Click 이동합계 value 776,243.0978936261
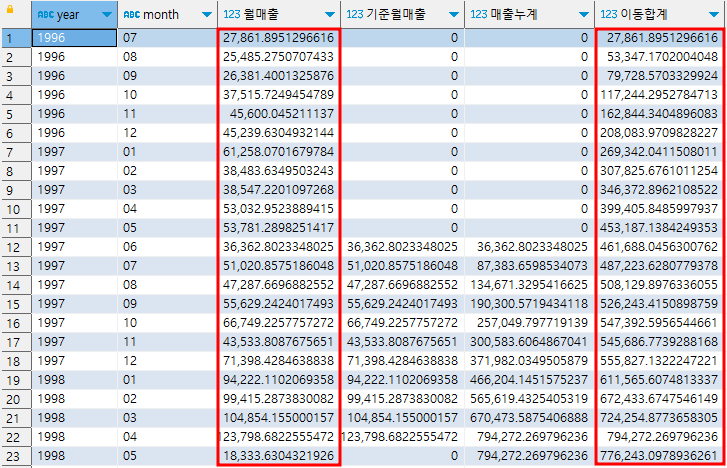This screenshot has width=727, height=468. (x=659, y=456)
